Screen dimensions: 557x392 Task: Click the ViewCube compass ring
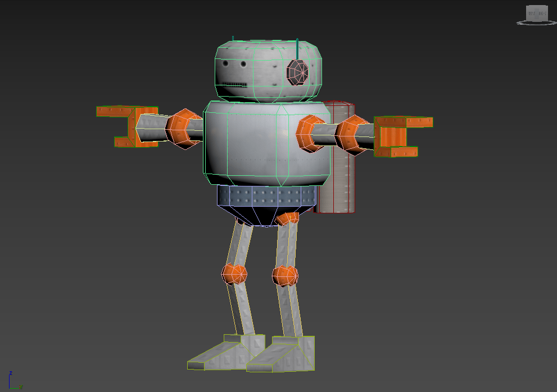tap(518, 23)
